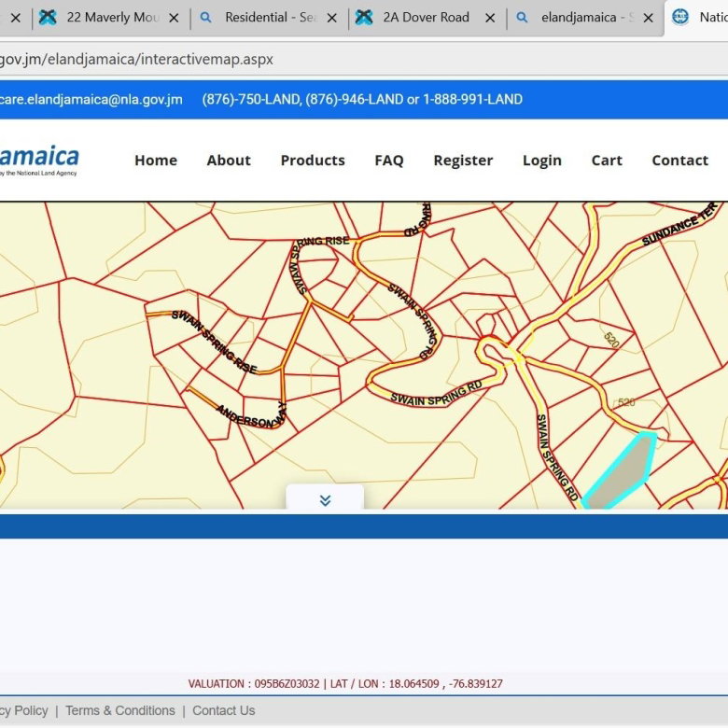The image size is (728, 728).
Task: Close the 2A Dover Road tab
Action: [490, 18]
